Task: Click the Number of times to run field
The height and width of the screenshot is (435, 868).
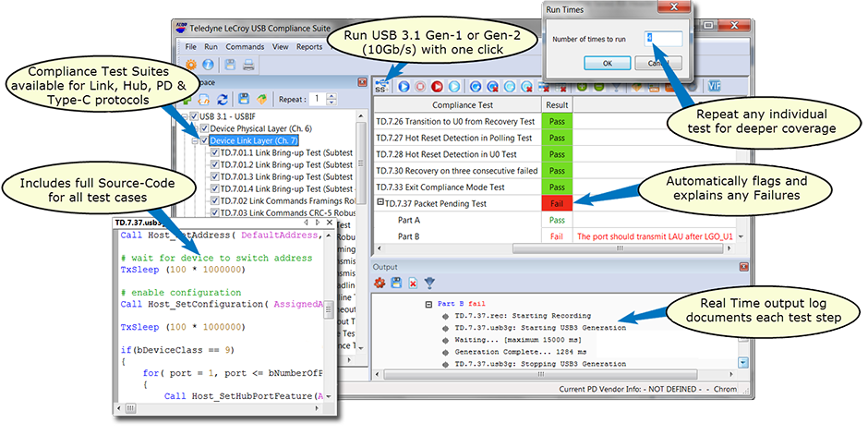Action: [663, 39]
